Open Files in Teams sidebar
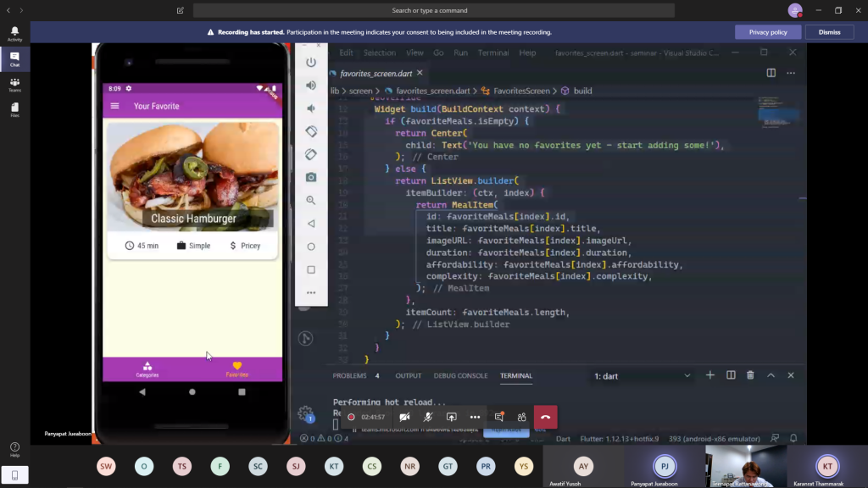This screenshot has height=488, width=868. [x=14, y=110]
